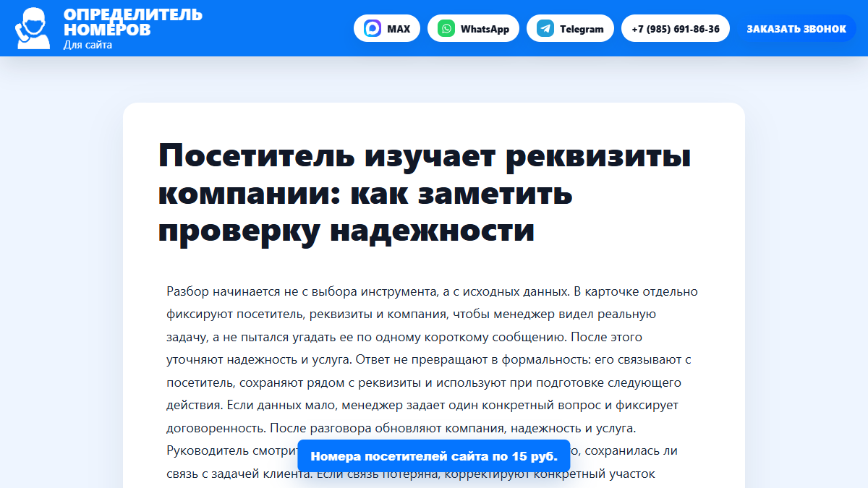This screenshot has height=488, width=868.
Task: Click the paragraph line starting «Разбор начинается»
Action: click(432, 292)
